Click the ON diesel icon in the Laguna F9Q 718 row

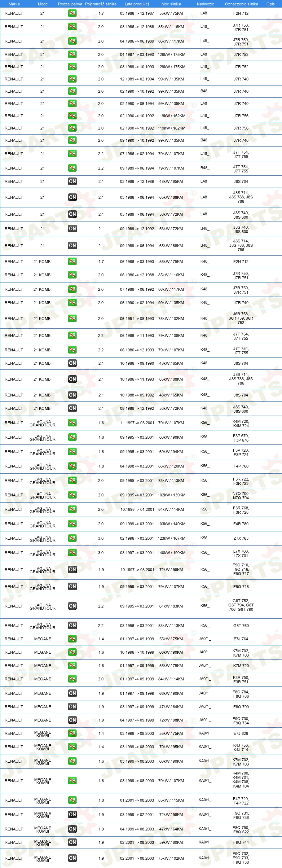[72, 587]
